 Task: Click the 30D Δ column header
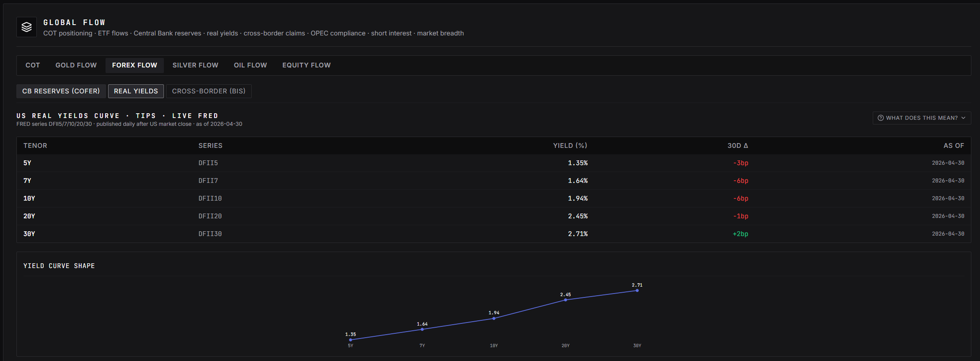(738, 146)
